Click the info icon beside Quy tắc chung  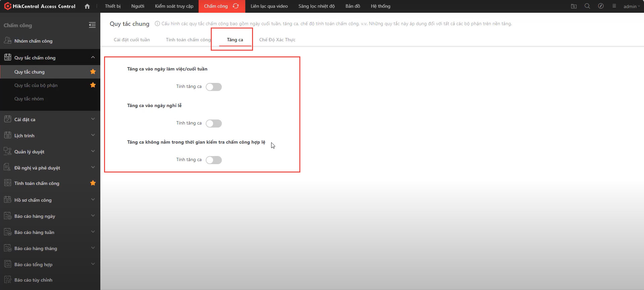pyautogui.click(x=157, y=23)
